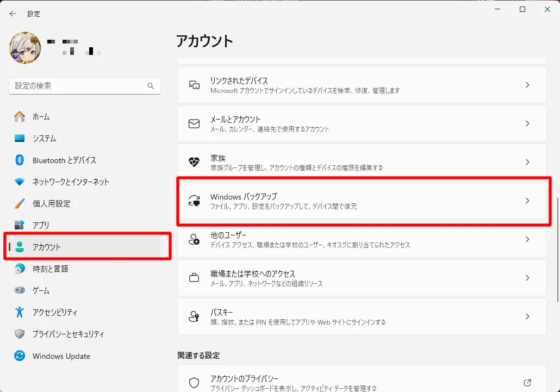The image size is (560, 392).
Task: Select the ゲーム label in the sidebar
Action: [41, 291]
